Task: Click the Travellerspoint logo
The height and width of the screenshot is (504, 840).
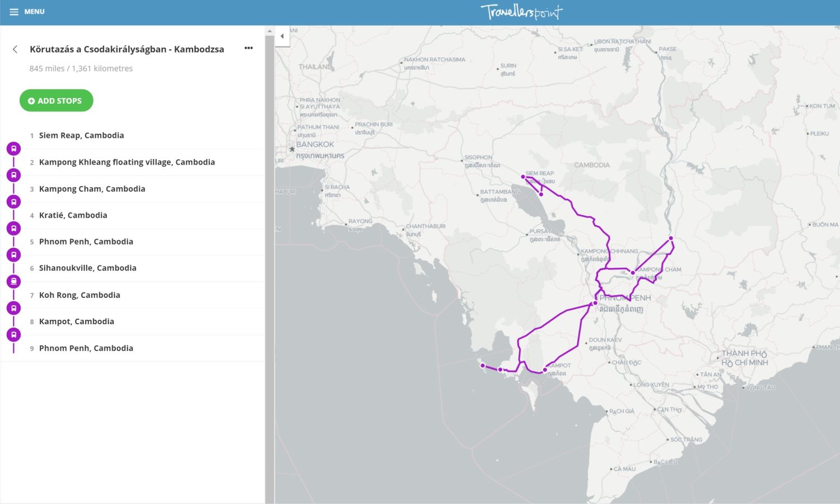Action: click(x=521, y=12)
